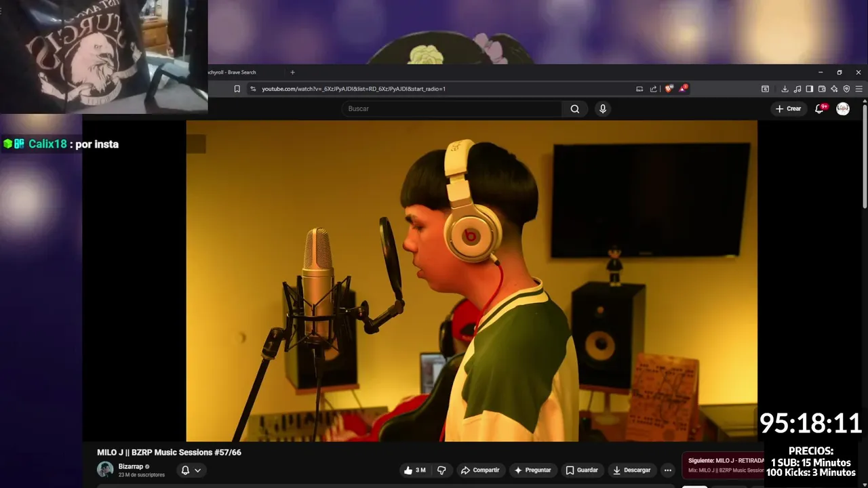Focus the Buscar search field

coord(452,108)
